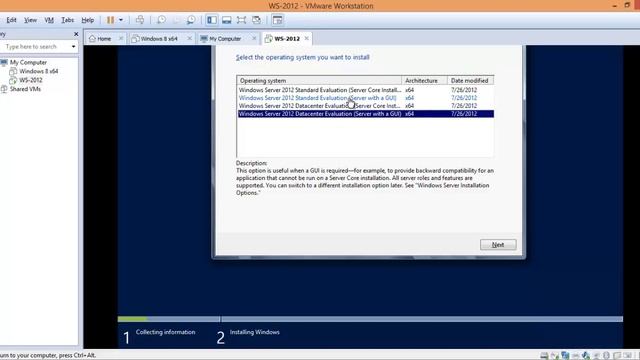Click the 'Architecture' column header
This screenshot has width=640, height=360.
424,80
